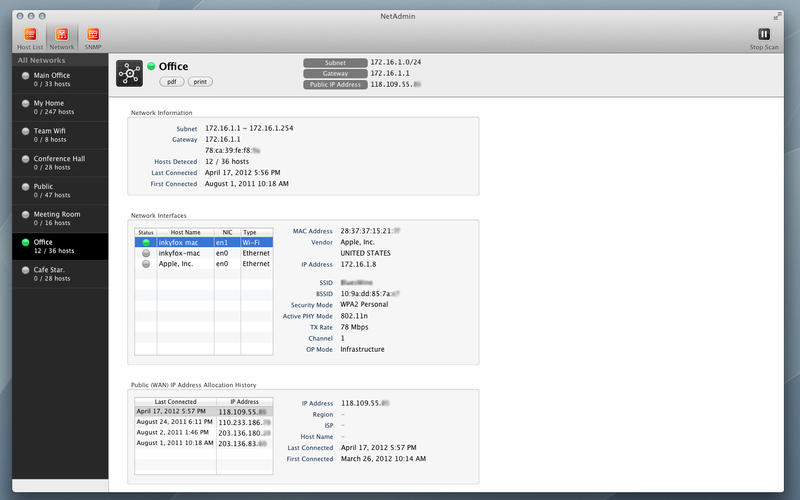Screen dimensions: 800x500
Task: Open the Host List toolbar icon
Action: coord(30,38)
